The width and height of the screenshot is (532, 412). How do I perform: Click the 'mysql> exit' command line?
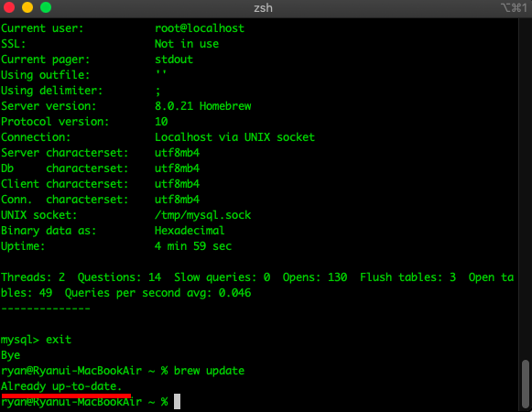pyautogui.click(x=36, y=340)
